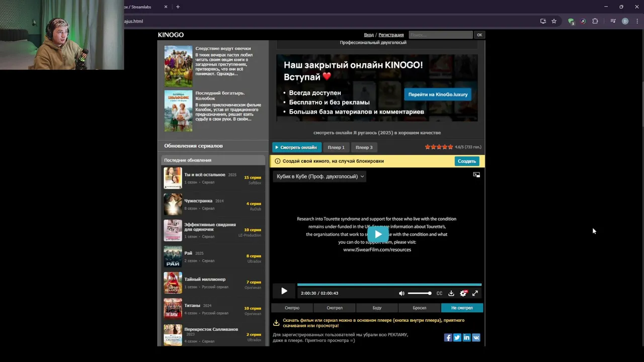644x362 pixels.
Task: Click the music note extension icon
Action: [583, 21]
